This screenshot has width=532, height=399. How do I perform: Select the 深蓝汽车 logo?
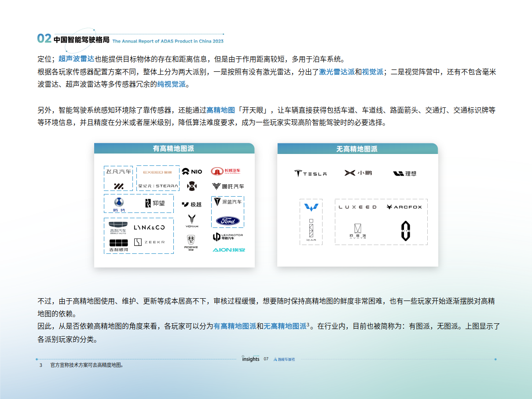[227, 202]
